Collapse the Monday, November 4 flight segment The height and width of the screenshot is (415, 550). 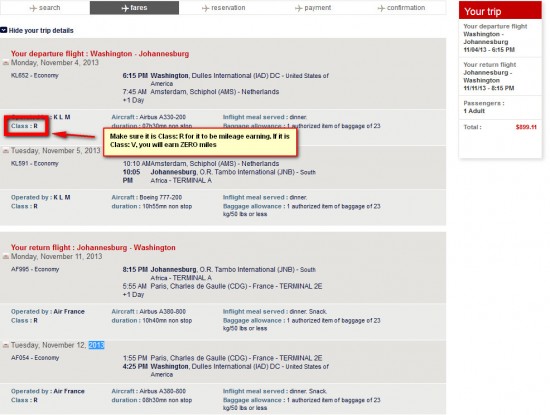coord(6,63)
